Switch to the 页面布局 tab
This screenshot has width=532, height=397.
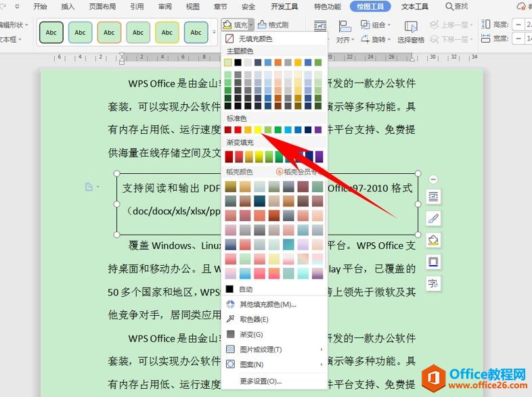102,7
